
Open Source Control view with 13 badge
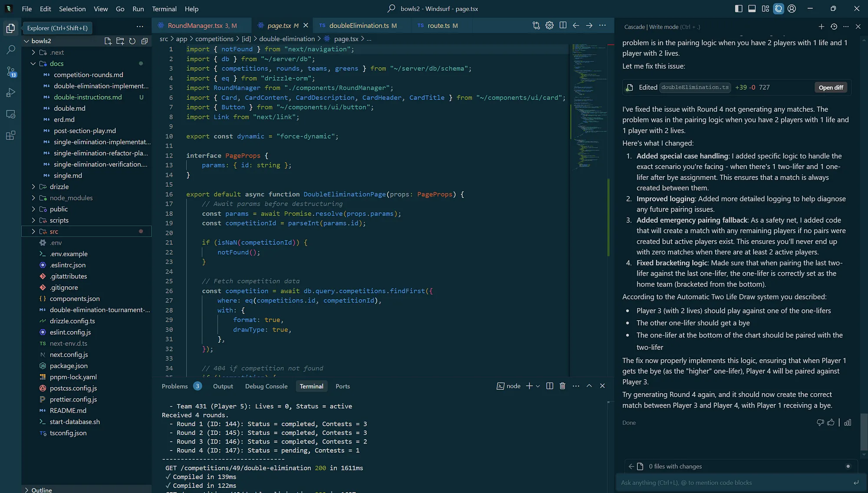pyautogui.click(x=10, y=71)
